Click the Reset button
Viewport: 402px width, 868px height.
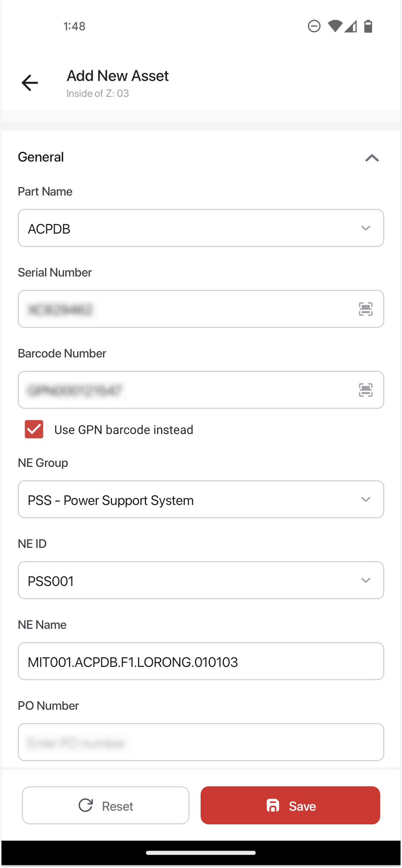[x=106, y=805]
